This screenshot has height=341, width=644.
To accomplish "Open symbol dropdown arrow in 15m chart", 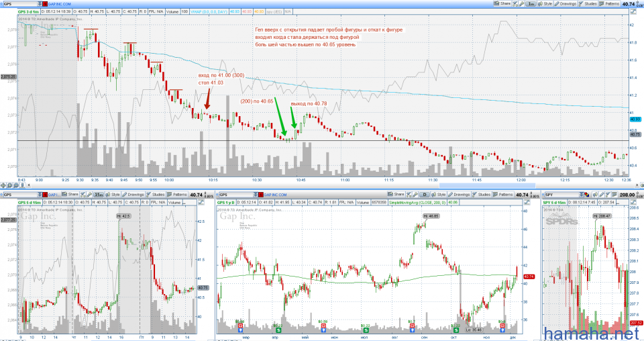I will pos(40,195).
